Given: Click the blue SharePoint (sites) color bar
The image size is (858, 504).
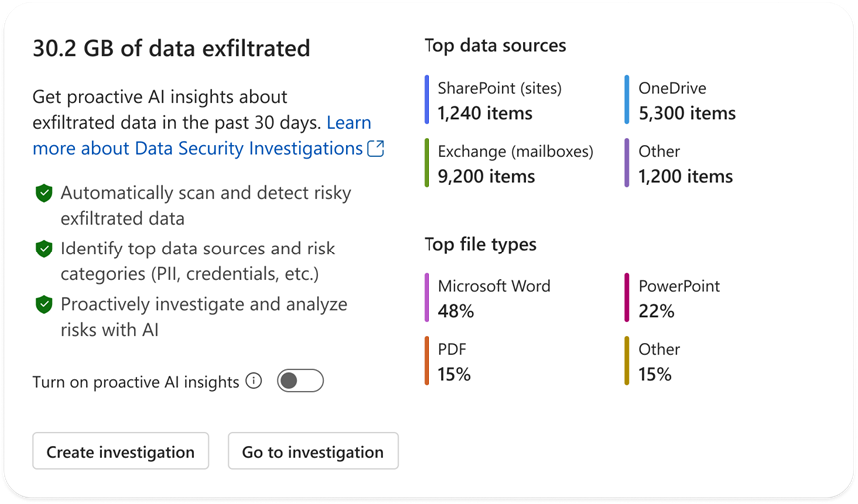Looking at the screenshot, I should click(427, 100).
